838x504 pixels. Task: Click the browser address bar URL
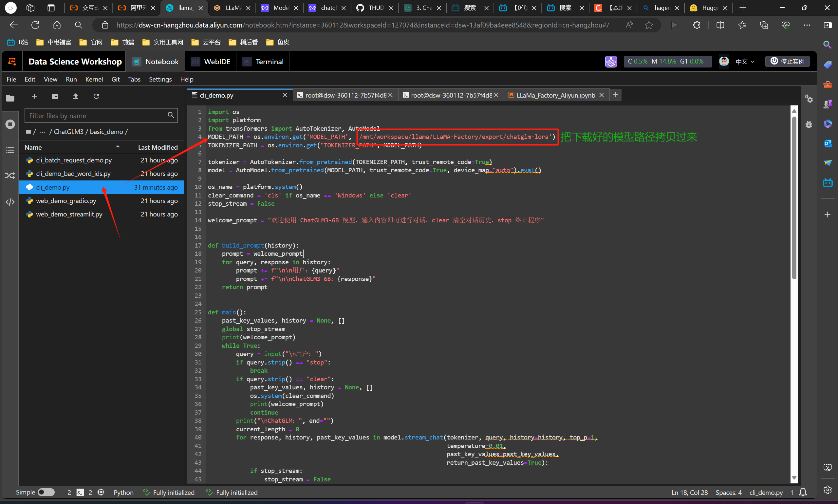tap(362, 25)
